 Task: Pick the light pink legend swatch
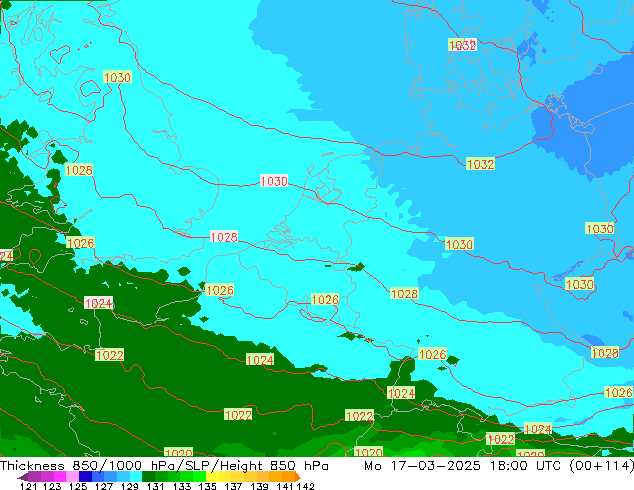click(72, 476)
